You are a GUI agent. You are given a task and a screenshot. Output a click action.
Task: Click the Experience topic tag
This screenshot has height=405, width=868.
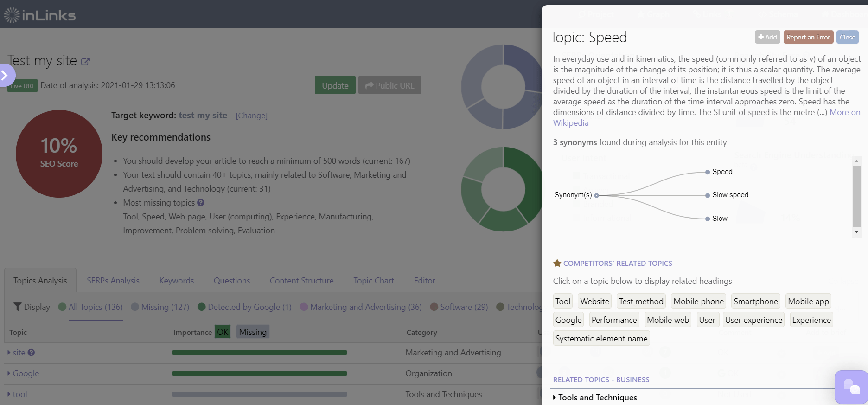811,320
